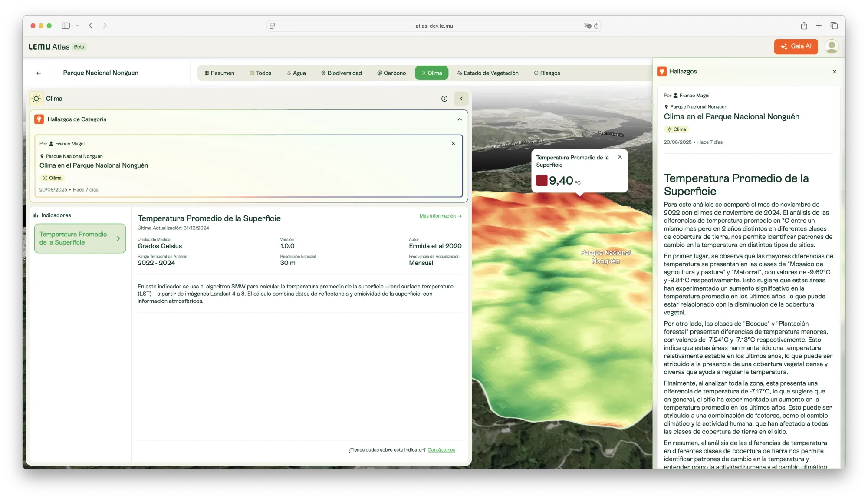Open Gaia AI assistant
The width and height of the screenshot is (868, 499).
point(796,46)
